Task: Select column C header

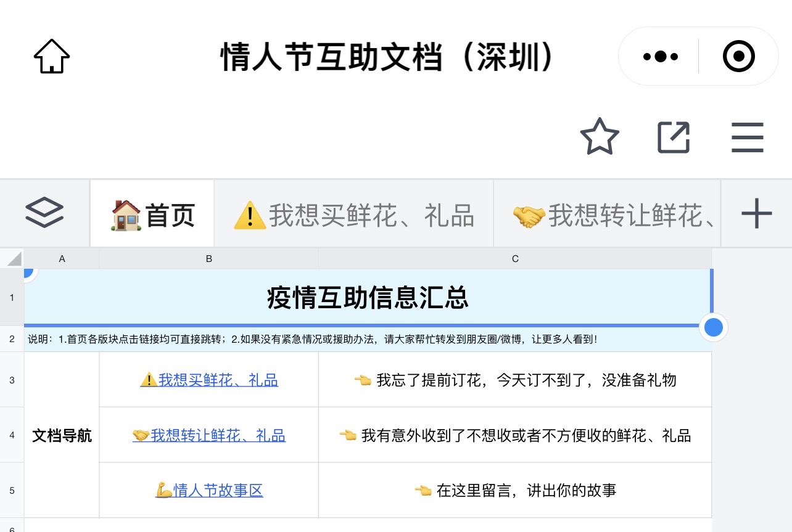Action: (x=515, y=259)
